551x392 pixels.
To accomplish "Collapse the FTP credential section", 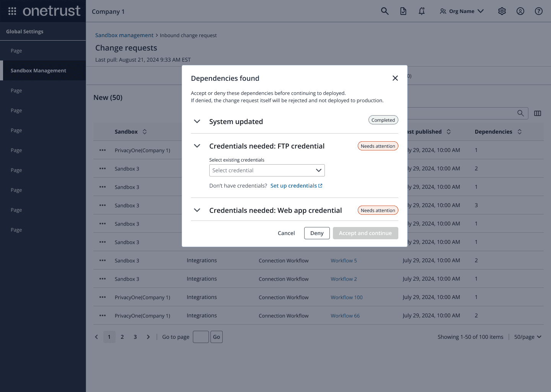I will (197, 146).
